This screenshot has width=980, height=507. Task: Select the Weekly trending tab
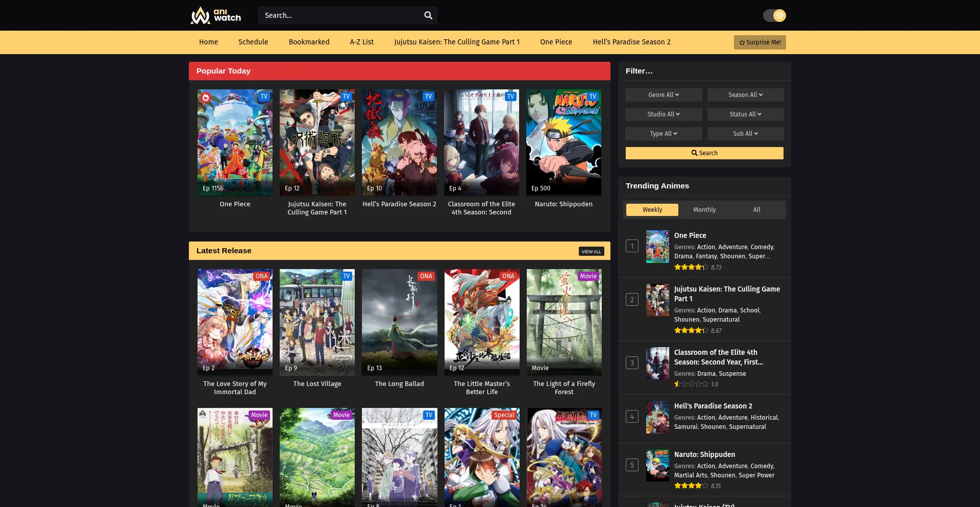click(x=652, y=210)
